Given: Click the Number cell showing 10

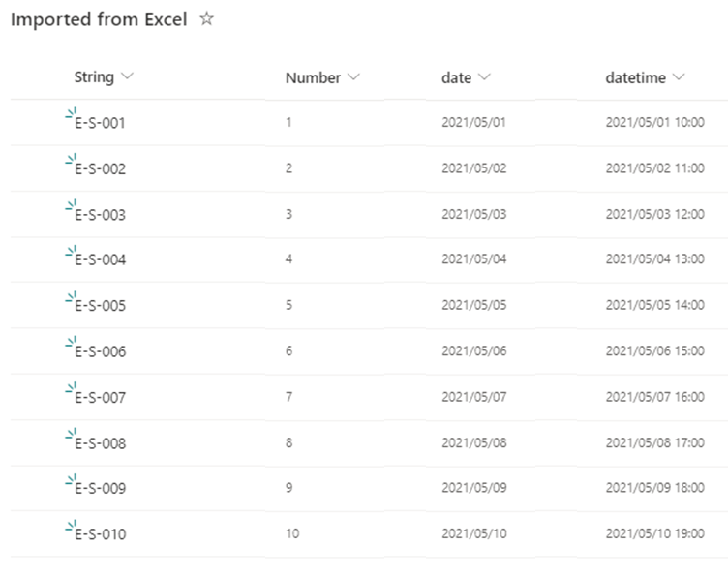Looking at the screenshot, I should click(x=293, y=533).
